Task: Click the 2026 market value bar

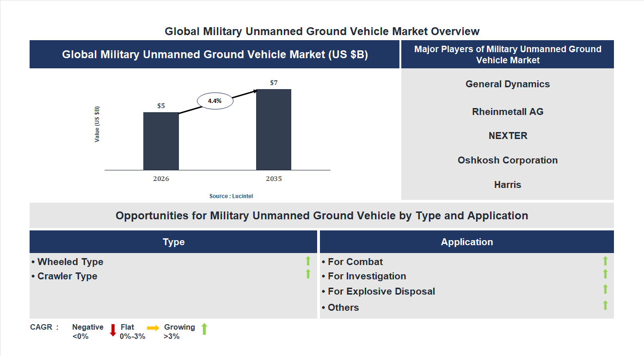Action: pyautogui.click(x=161, y=141)
